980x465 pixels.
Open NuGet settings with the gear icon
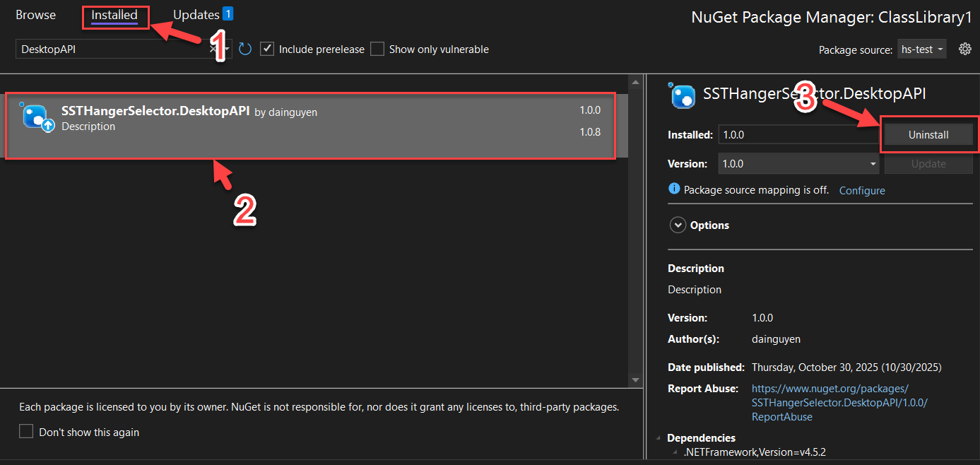(964, 49)
